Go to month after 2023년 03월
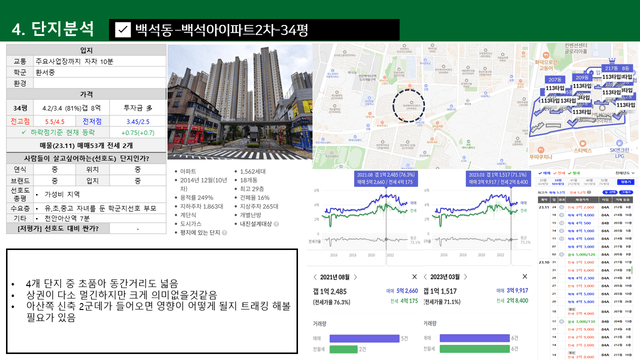Screen dimensions: 640x360 pos(465,277)
